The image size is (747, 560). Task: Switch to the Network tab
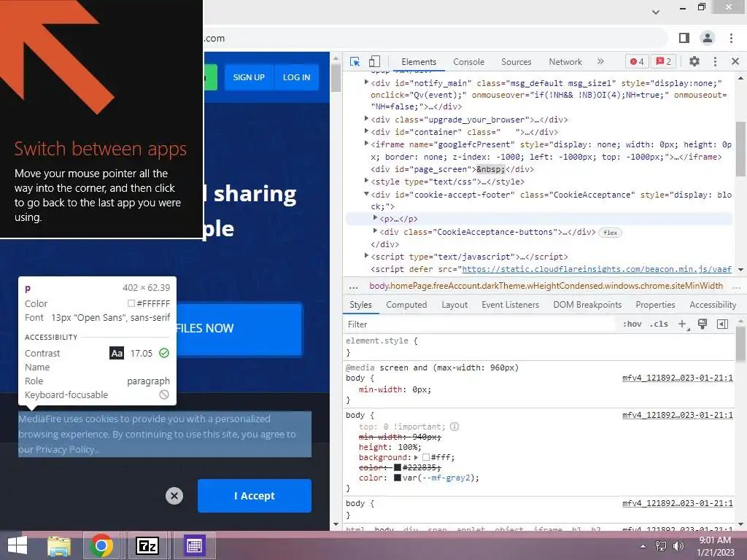coord(565,62)
